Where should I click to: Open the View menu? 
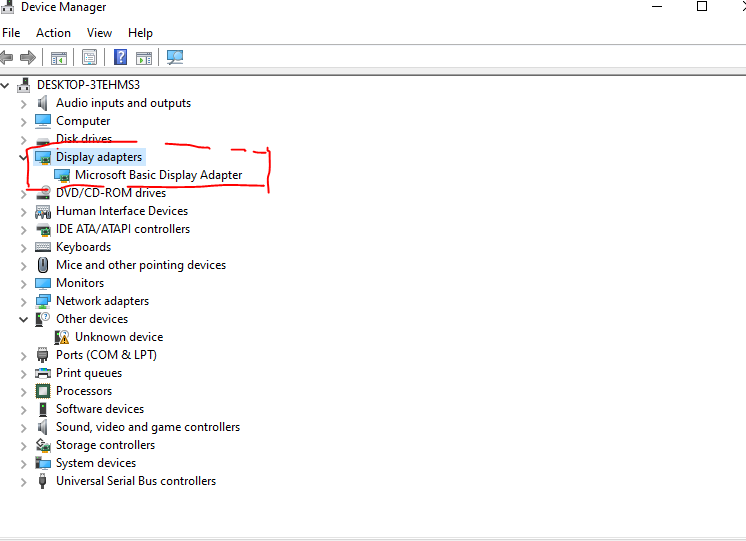click(x=99, y=33)
